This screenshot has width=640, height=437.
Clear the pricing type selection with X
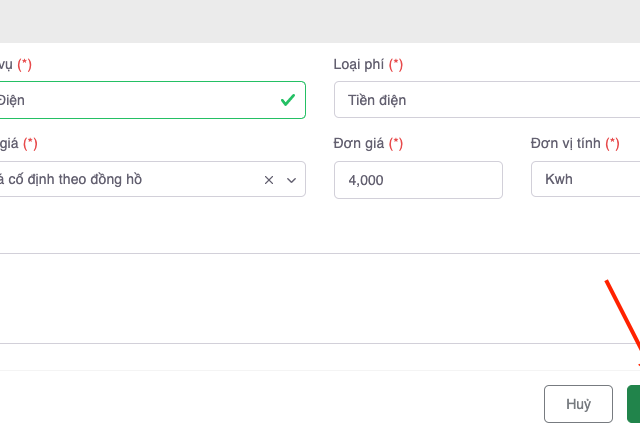269,180
